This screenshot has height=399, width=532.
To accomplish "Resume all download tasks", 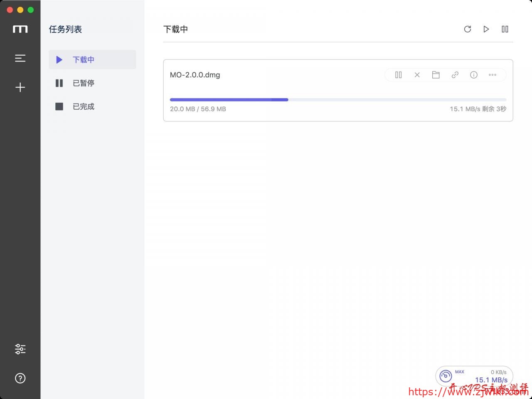I will (x=486, y=29).
